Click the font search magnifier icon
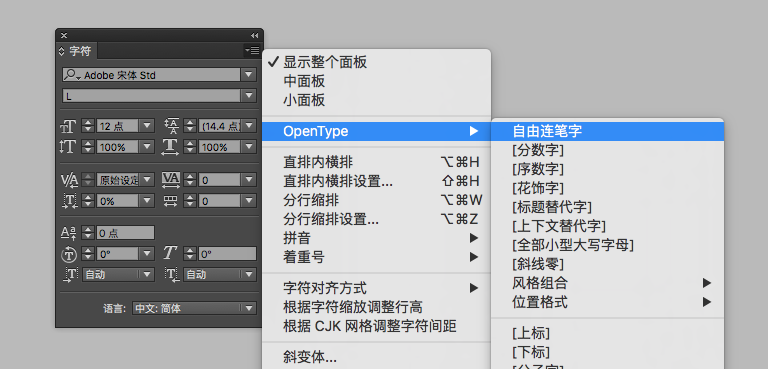Image resolution: width=768 pixels, height=369 pixels. point(72,75)
